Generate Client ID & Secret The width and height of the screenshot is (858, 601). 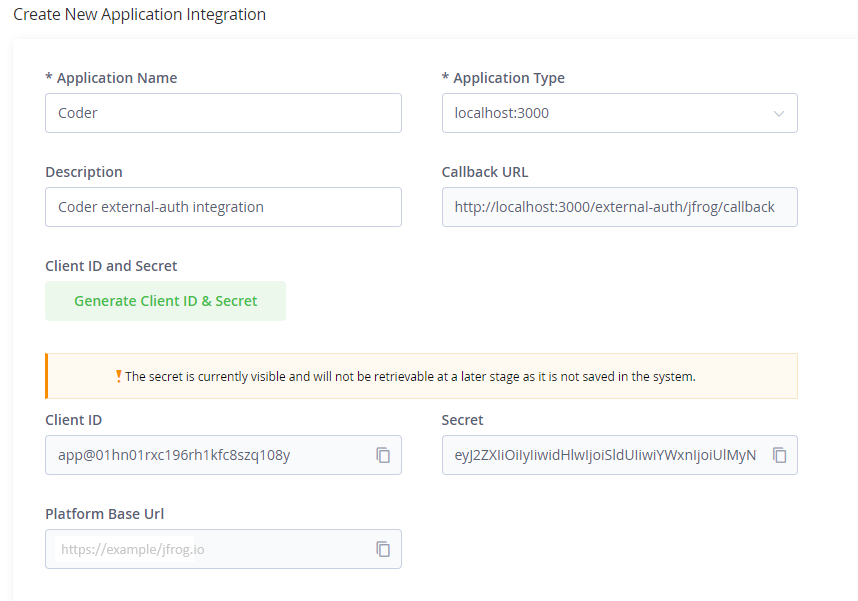tap(165, 301)
